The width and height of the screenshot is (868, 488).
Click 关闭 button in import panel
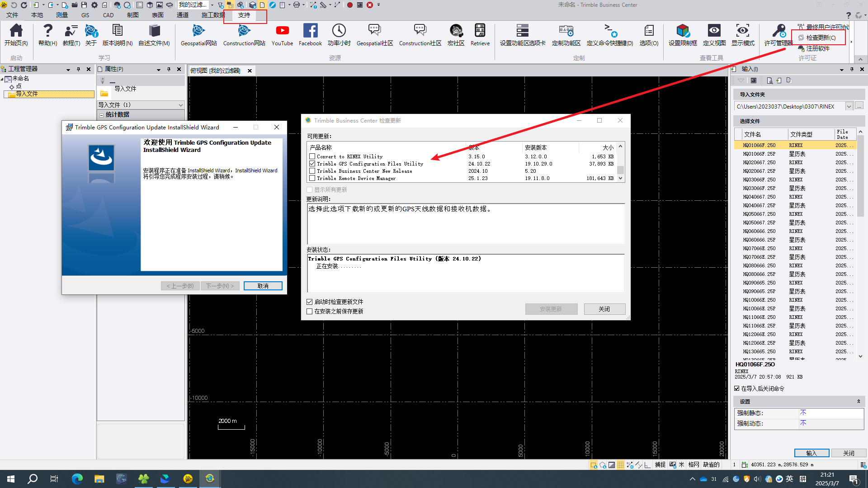click(x=849, y=453)
